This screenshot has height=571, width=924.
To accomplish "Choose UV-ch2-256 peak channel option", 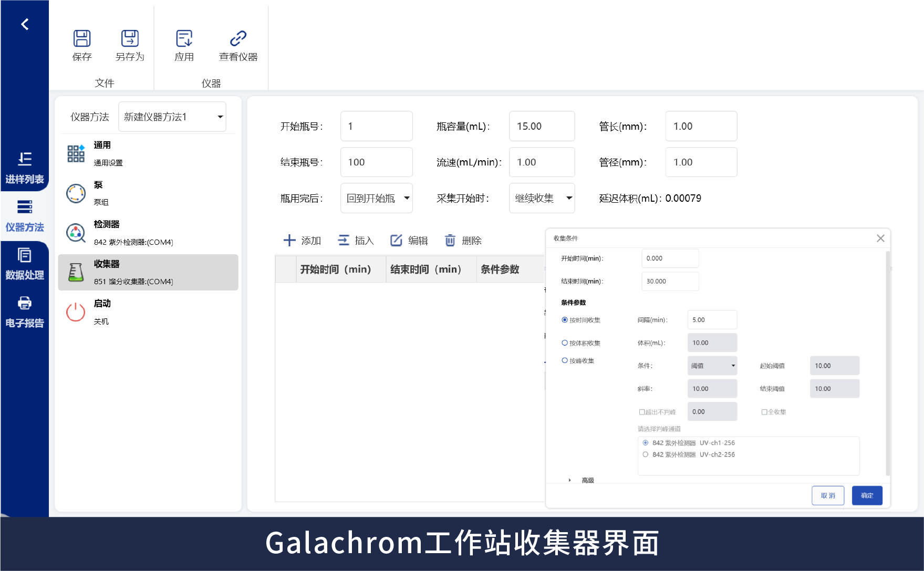I will (x=646, y=454).
